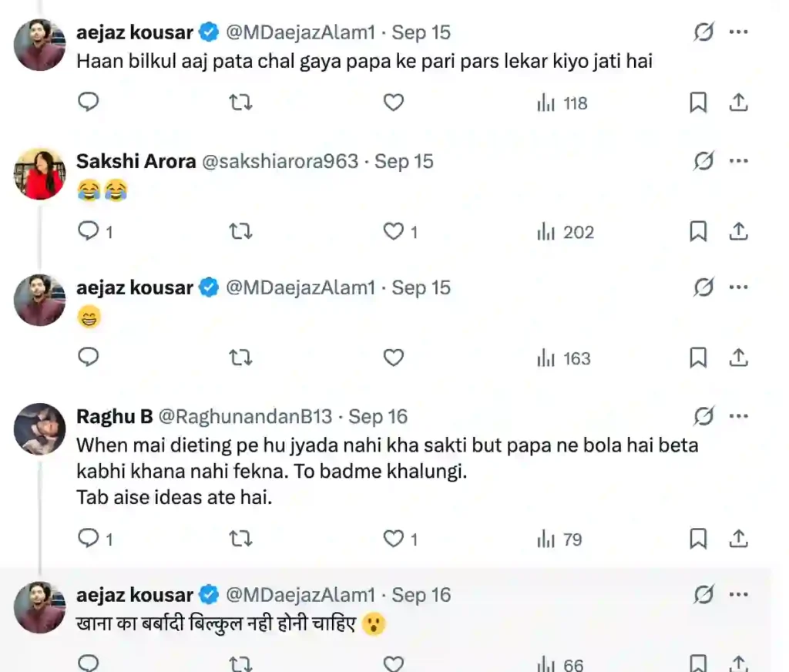View analytics showing 202 views
The width and height of the screenshot is (789, 672).
click(566, 231)
